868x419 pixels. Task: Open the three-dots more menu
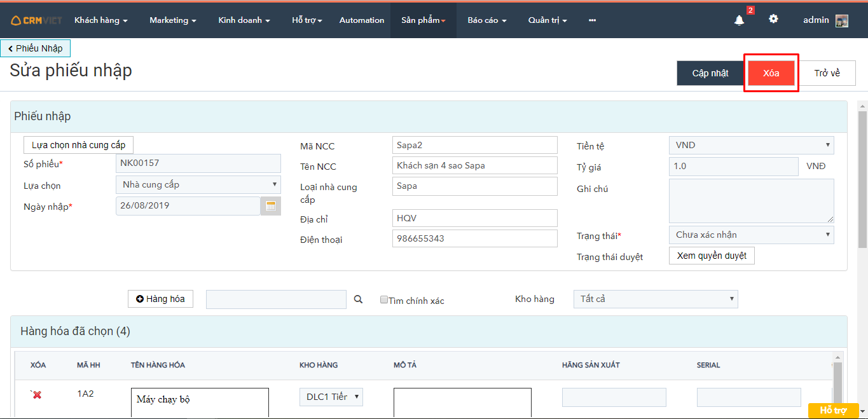592,20
